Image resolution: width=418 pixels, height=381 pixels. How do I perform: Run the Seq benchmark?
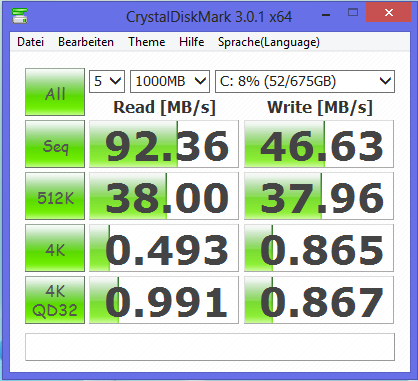[x=55, y=144]
